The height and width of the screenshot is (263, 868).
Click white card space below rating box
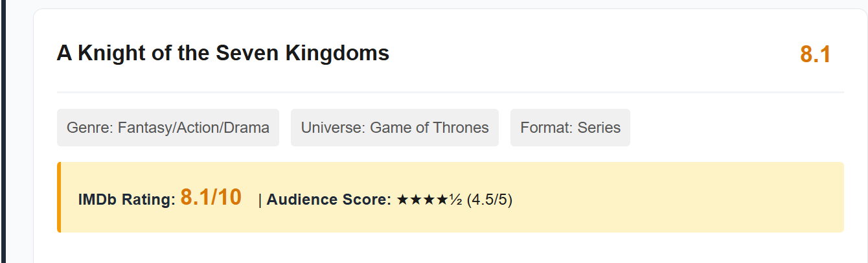coord(450,249)
